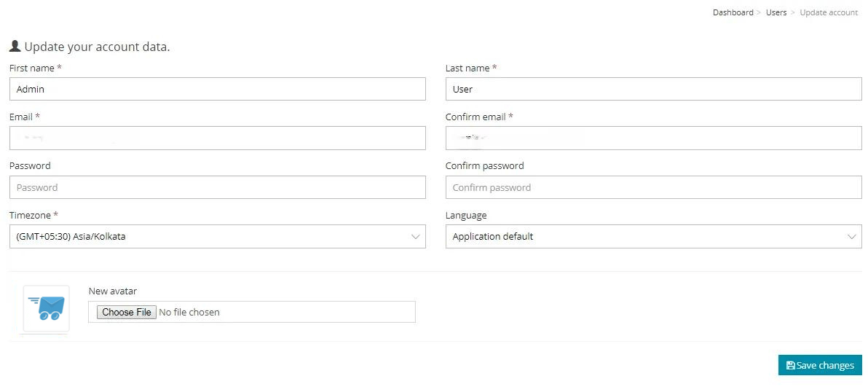Image resolution: width=868 pixels, height=392 pixels.
Task: Click the Timezone field label
Action: coord(33,215)
